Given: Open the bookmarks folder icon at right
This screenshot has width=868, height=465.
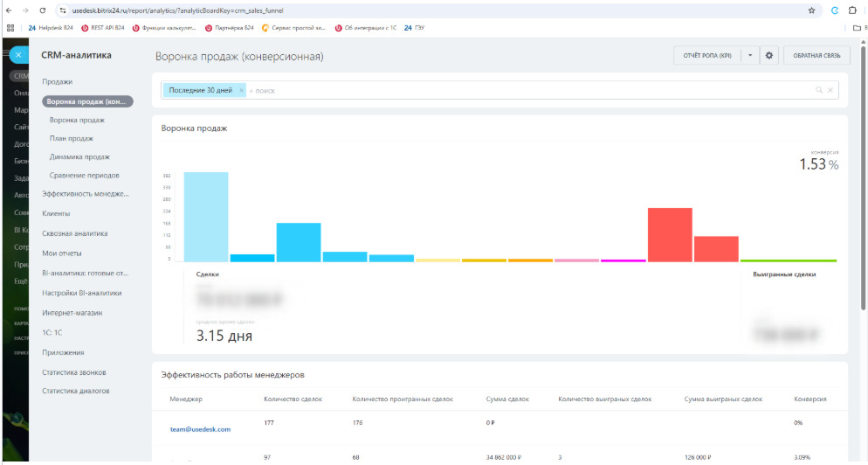Looking at the screenshot, I should pos(857,28).
